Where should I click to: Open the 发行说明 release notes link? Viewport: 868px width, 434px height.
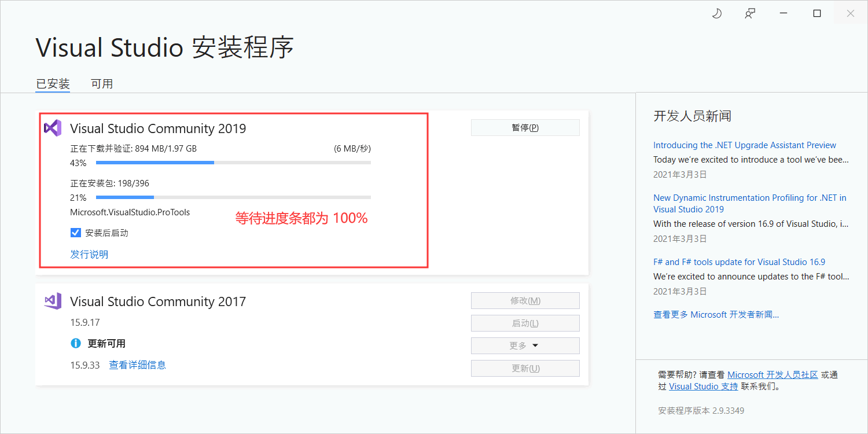click(x=89, y=255)
